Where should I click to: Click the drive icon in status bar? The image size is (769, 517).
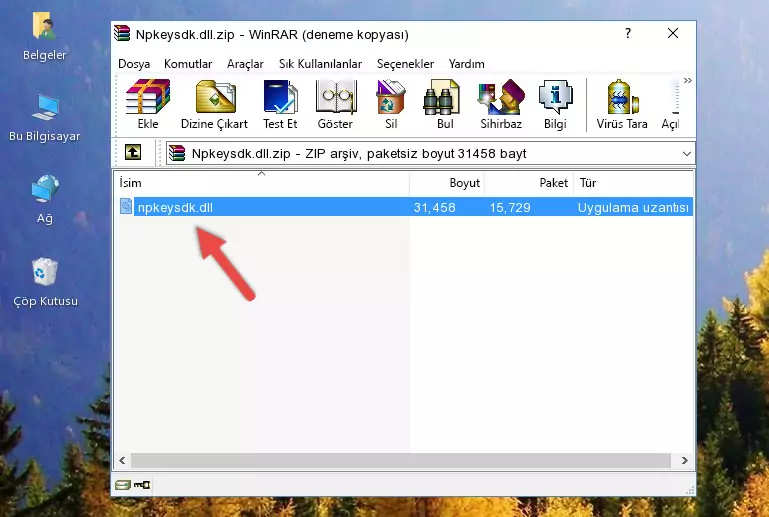pos(123,485)
